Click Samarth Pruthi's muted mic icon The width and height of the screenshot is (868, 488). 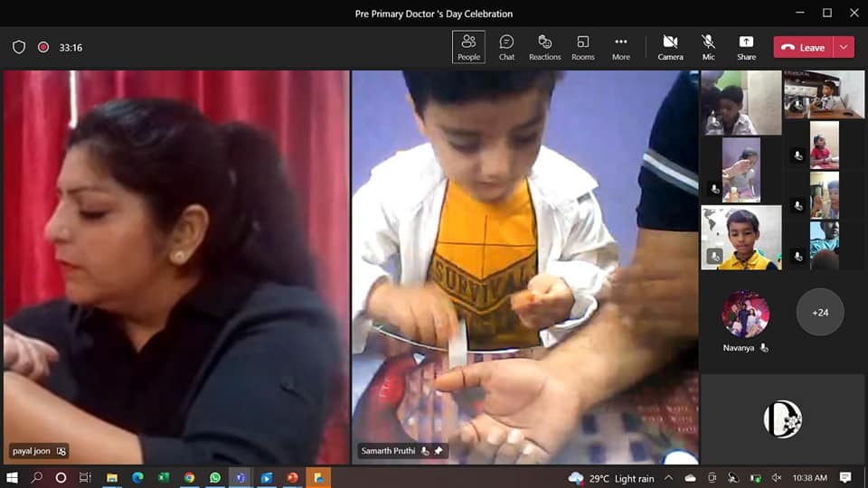pos(425,451)
